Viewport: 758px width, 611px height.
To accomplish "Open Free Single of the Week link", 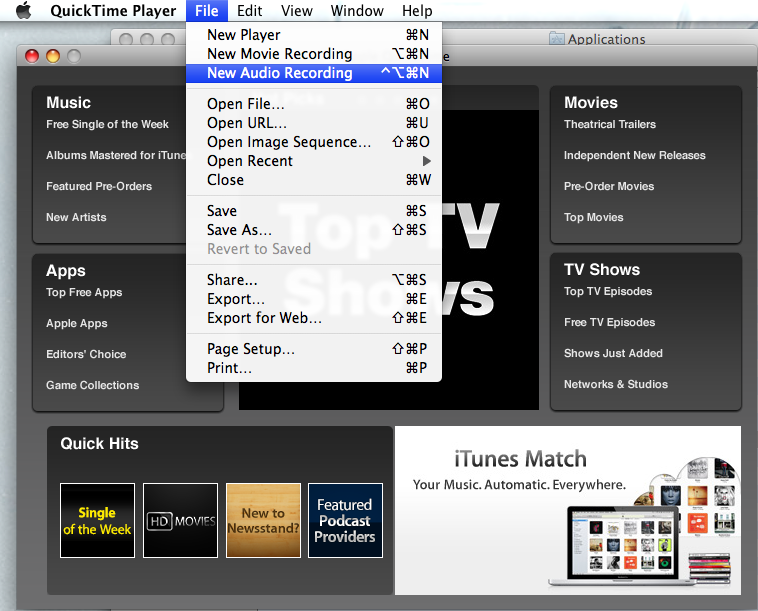I will pos(107,125).
